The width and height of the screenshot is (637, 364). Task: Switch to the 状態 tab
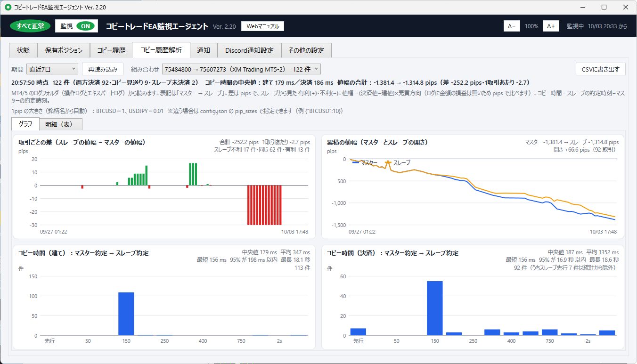23,50
